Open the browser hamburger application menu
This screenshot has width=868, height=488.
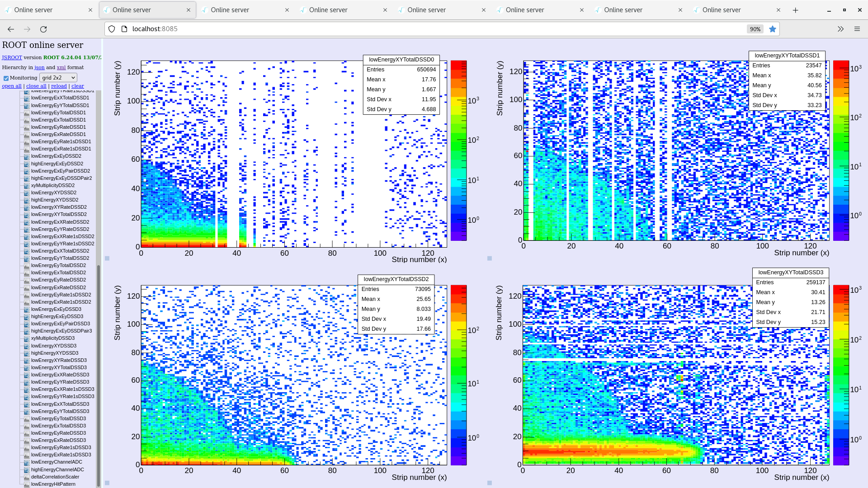tap(857, 29)
